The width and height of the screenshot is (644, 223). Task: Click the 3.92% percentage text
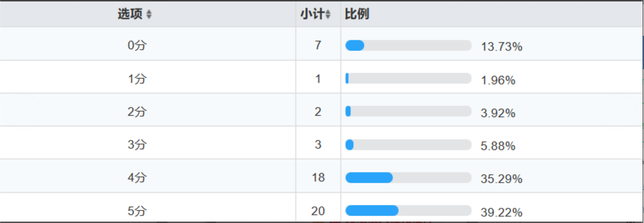pos(498,113)
